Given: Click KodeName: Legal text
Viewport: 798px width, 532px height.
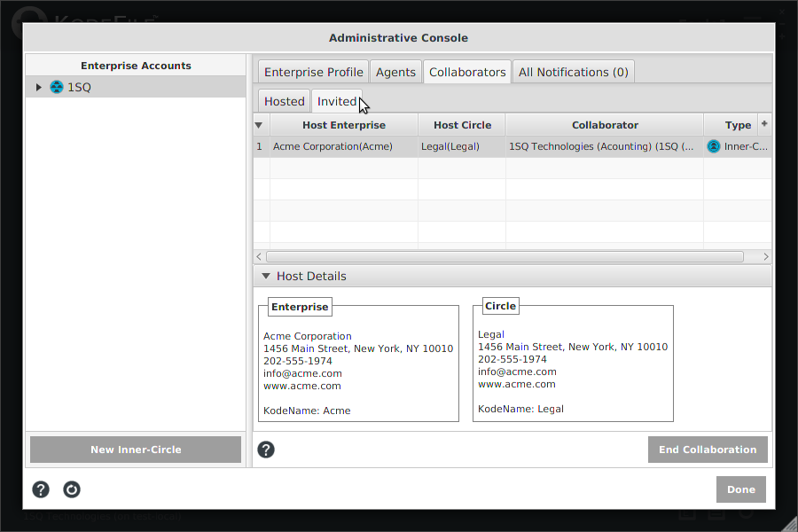Looking at the screenshot, I should coord(520,410).
